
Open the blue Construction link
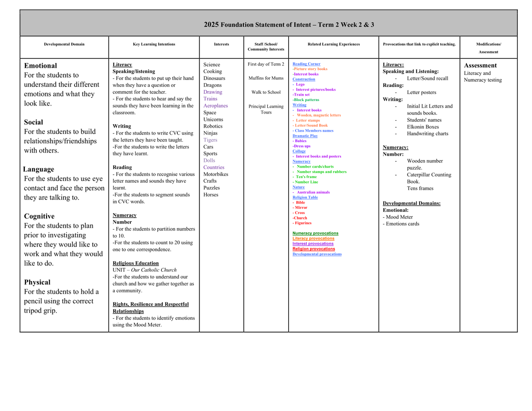(x=304, y=79)
